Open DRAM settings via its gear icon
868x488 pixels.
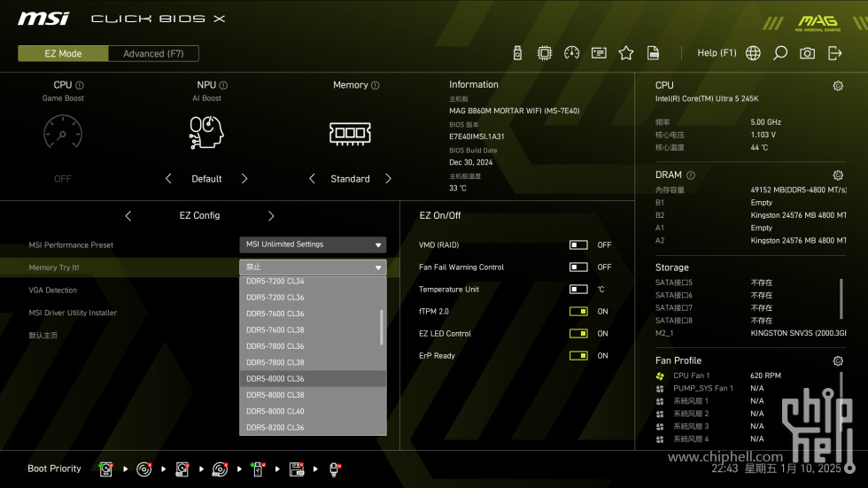click(x=838, y=175)
